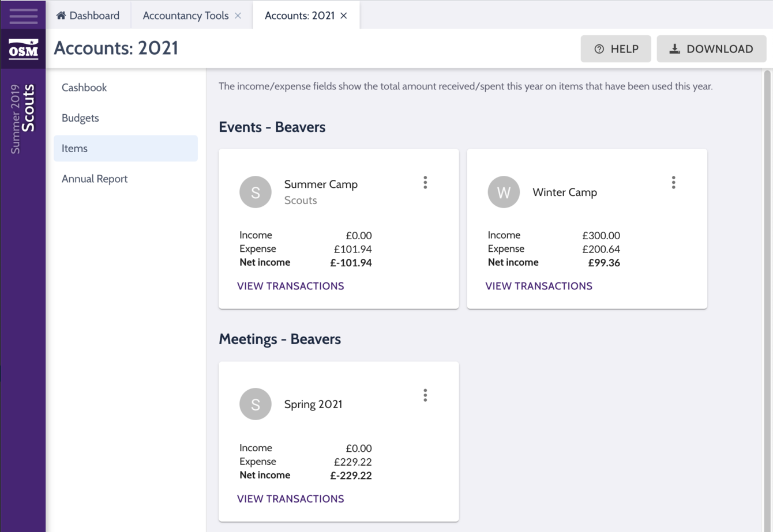Select Budgets in the sidebar
Image resolution: width=773 pixels, height=532 pixels.
click(x=80, y=118)
